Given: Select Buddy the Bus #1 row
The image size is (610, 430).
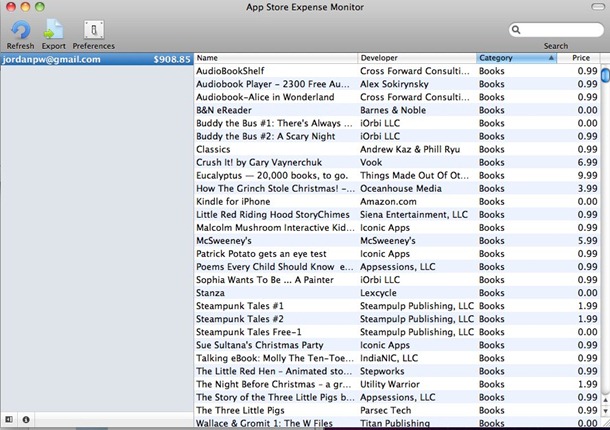Looking at the screenshot, I should (397, 123).
